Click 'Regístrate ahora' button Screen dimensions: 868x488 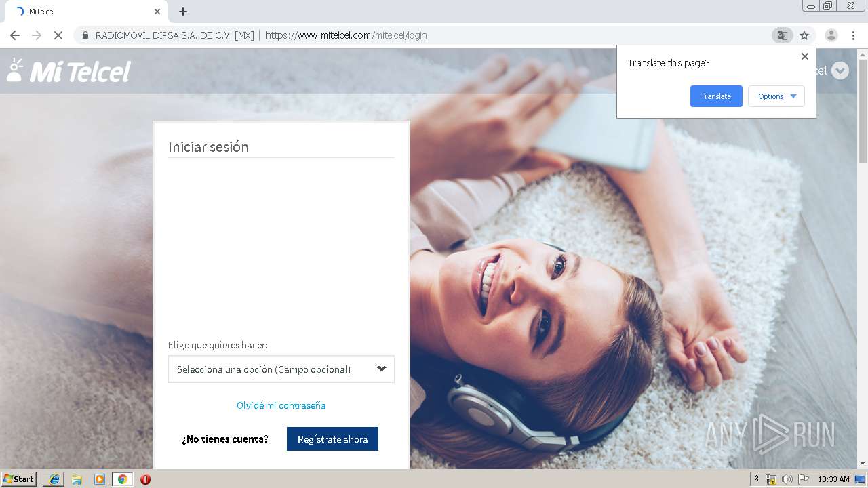coord(332,439)
